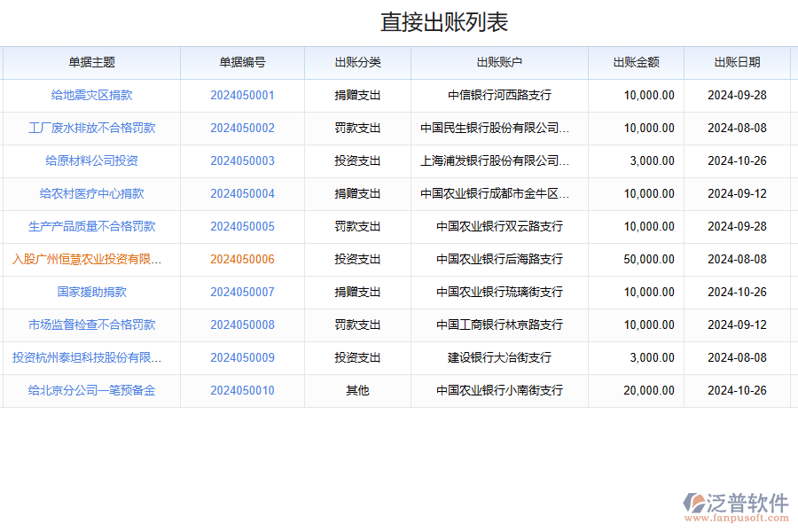View details of 国家援助捐款
Screen dimensions: 798x532
[x=92, y=292]
